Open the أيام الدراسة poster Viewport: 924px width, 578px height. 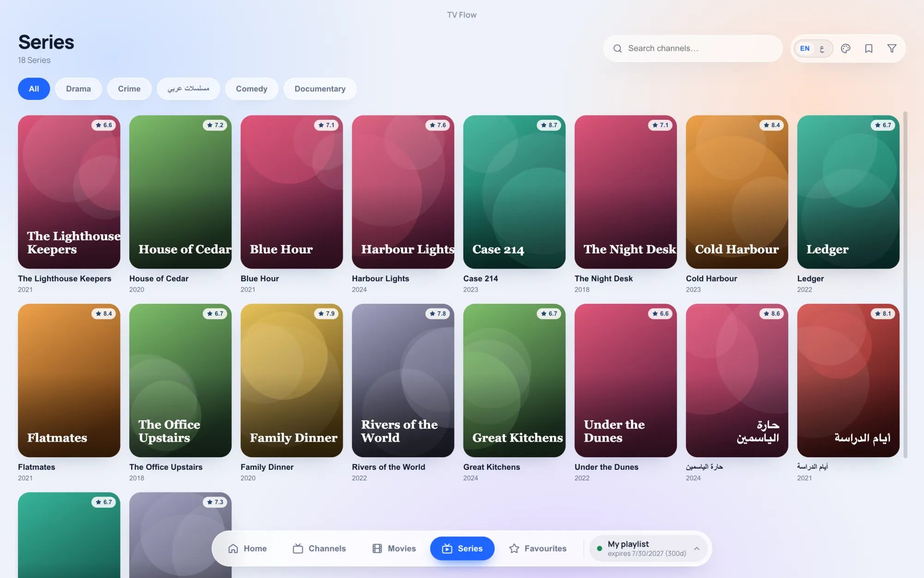[849, 381]
